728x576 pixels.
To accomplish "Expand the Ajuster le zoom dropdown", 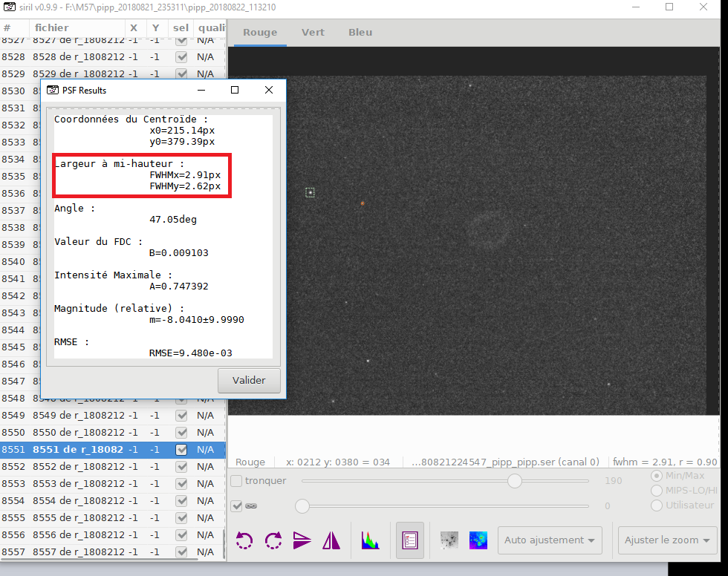I will pyautogui.click(x=667, y=540).
